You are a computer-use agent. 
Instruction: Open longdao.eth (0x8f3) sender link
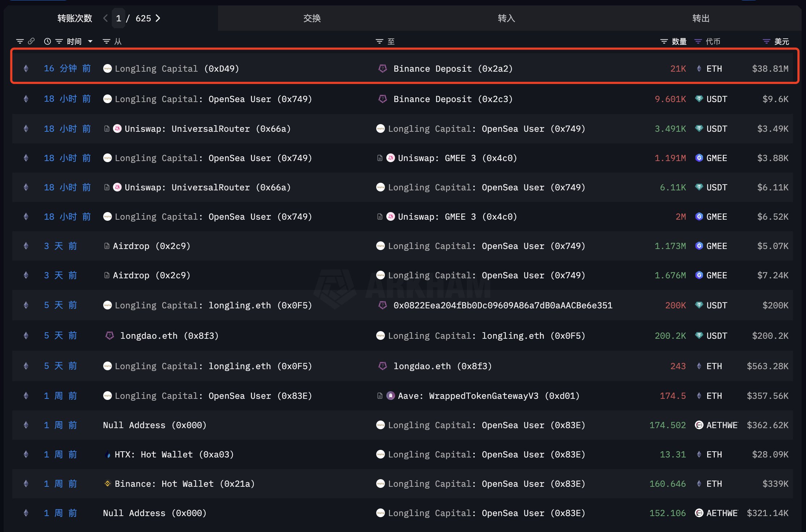[x=169, y=336]
